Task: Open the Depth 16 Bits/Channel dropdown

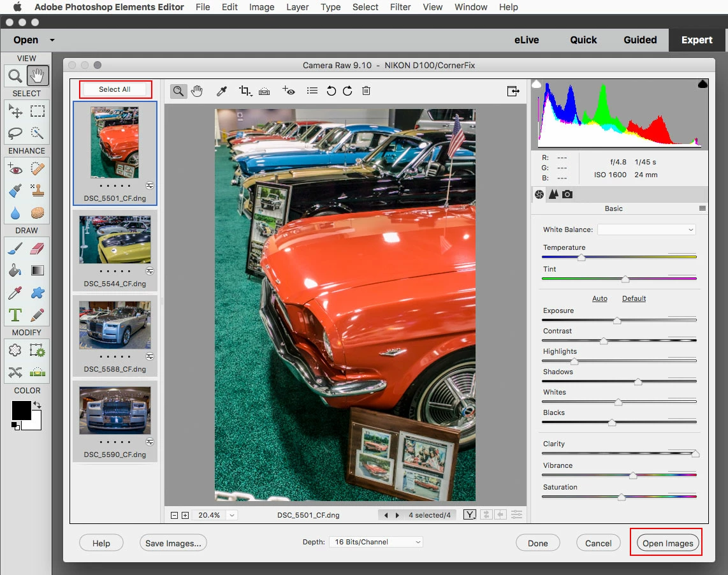Action: coord(376,542)
